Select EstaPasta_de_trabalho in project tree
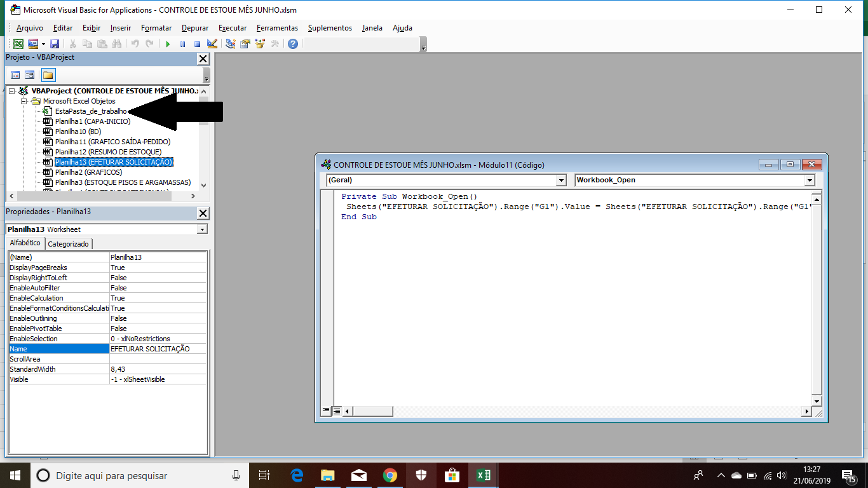The height and width of the screenshot is (488, 868). point(91,111)
